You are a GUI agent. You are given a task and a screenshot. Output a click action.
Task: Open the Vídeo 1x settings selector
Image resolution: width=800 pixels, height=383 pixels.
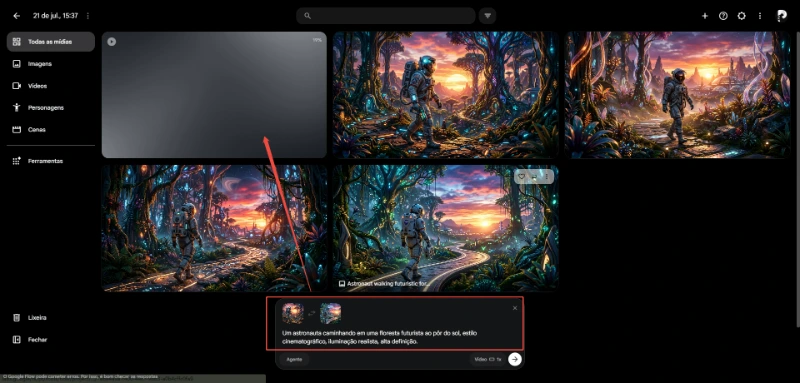tap(488, 360)
